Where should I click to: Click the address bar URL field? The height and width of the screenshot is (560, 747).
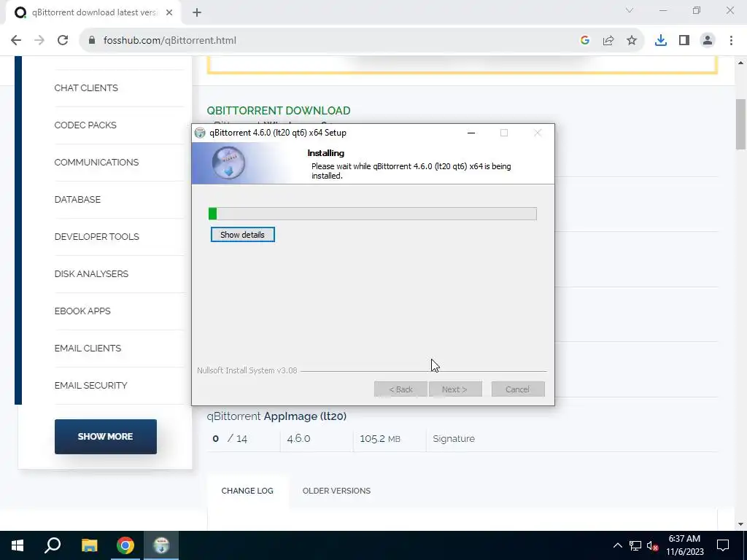(329, 41)
